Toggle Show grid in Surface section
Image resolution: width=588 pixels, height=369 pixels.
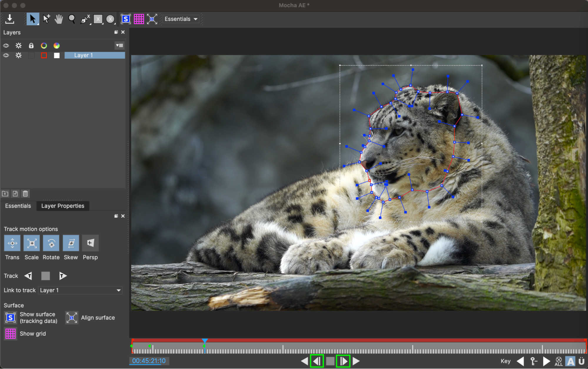pyautogui.click(x=11, y=333)
